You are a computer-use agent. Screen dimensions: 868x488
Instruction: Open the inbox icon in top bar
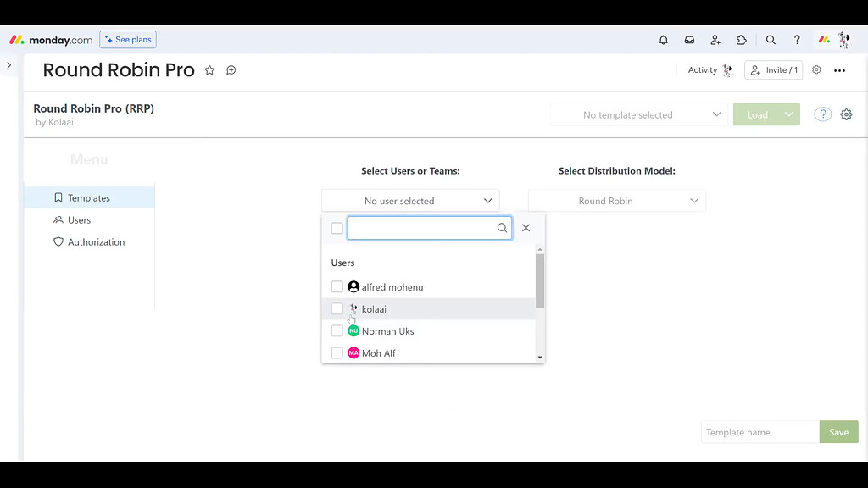(689, 39)
